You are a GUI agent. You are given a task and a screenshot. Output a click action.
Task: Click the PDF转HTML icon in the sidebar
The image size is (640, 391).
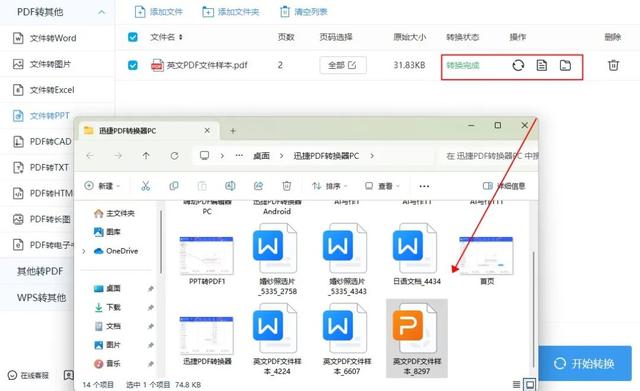[x=18, y=193]
